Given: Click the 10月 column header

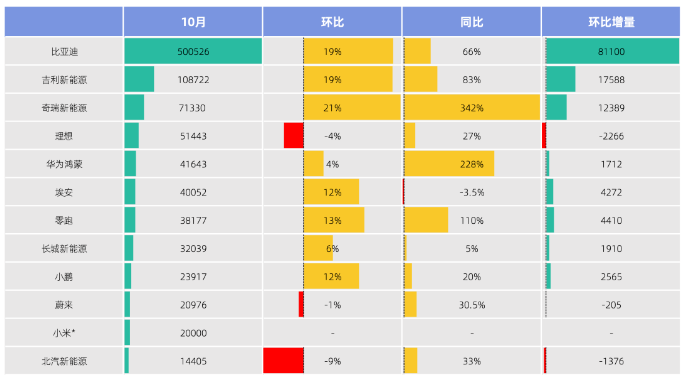Looking at the screenshot, I should tap(193, 21).
